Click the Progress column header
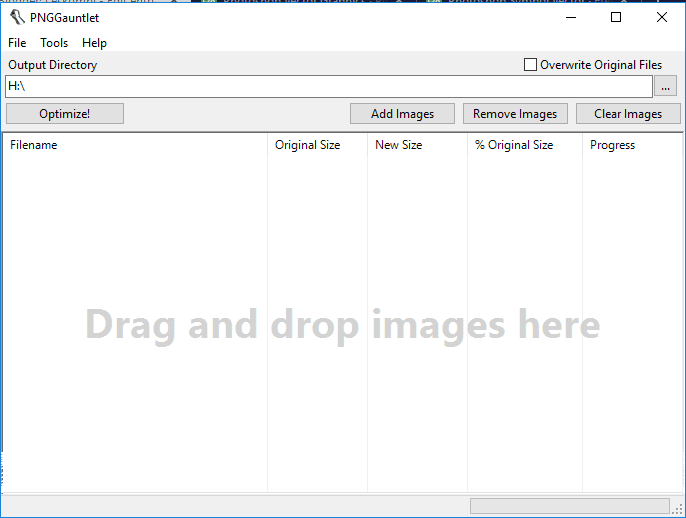Screen dimensions: 686x518 click(x=632, y=145)
